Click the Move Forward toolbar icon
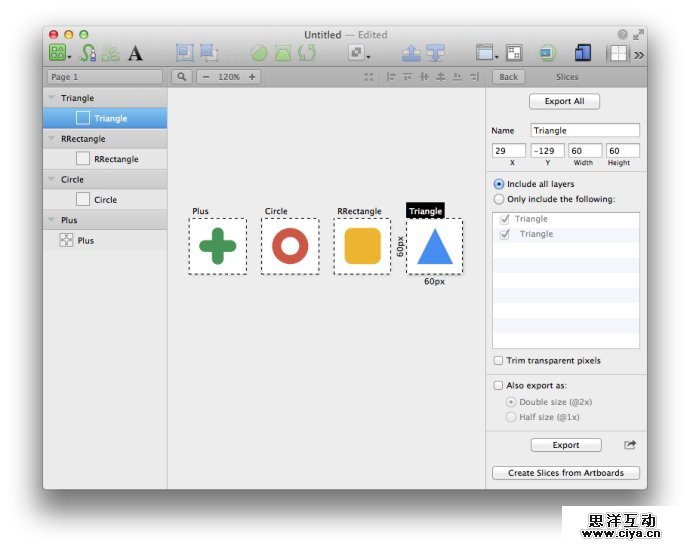The width and height of the screenshot is (690, 549). (x=410, y=53)
